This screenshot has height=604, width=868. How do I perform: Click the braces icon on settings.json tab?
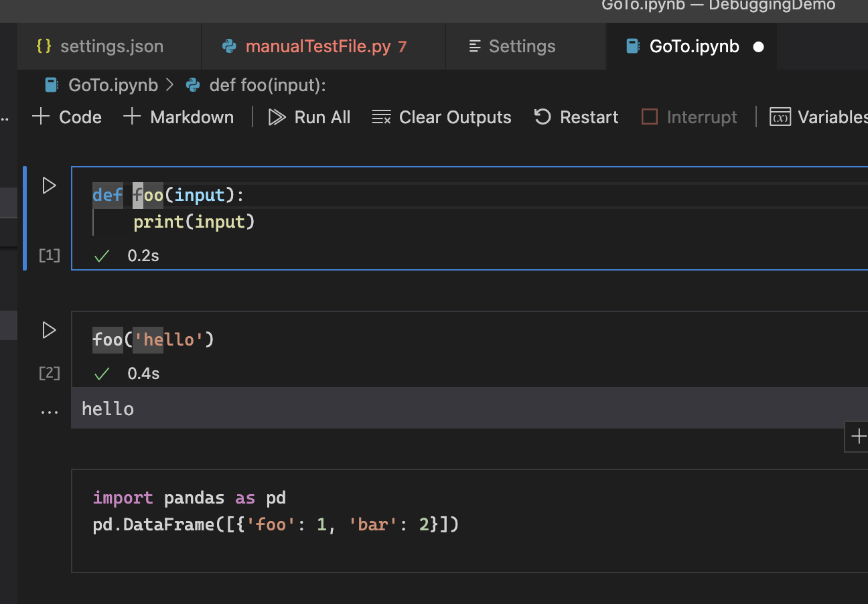44,46
